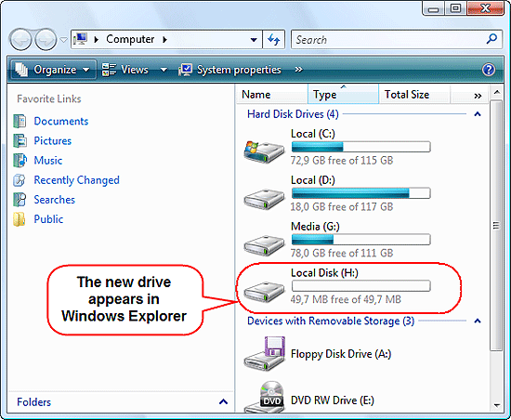This screenshot has height=420, width=511.
Task: Click the Media (G:) drive name
Action: point(315,227)
